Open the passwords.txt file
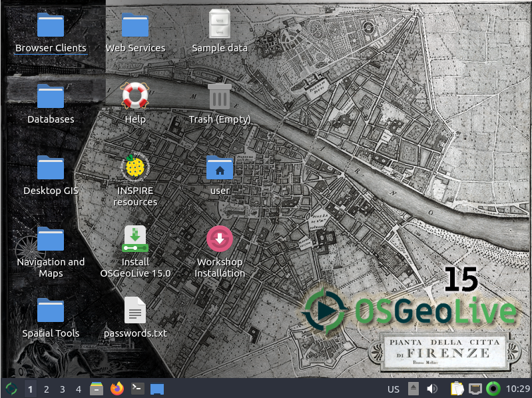Screen dimensions: 532x398 (x=135, y=311)
